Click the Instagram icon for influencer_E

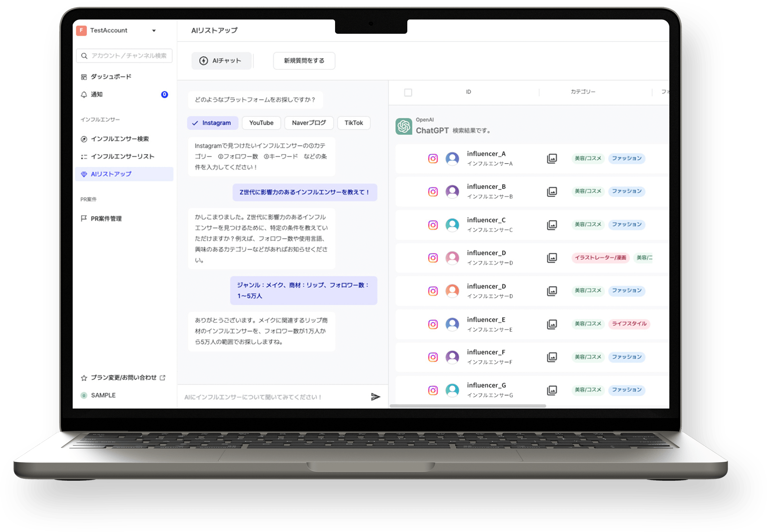(x=433, y=324)
